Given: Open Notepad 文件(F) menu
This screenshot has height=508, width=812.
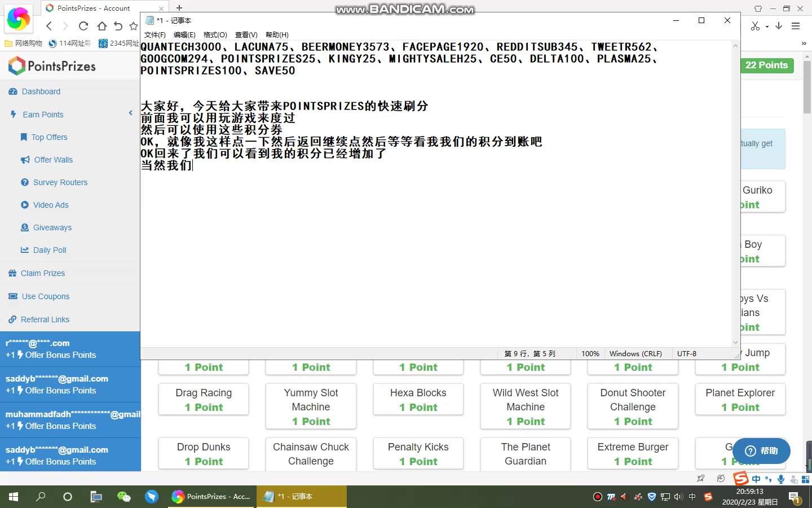Looking at the screenshot, I should [155, 35].
